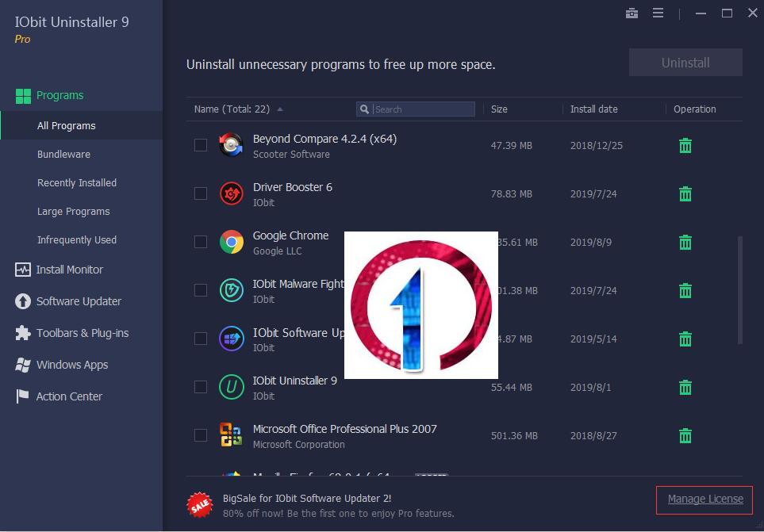Click the trash icon for Driver Booster 6
This screenshot has width=764, height=532.
tap(685, 193)
